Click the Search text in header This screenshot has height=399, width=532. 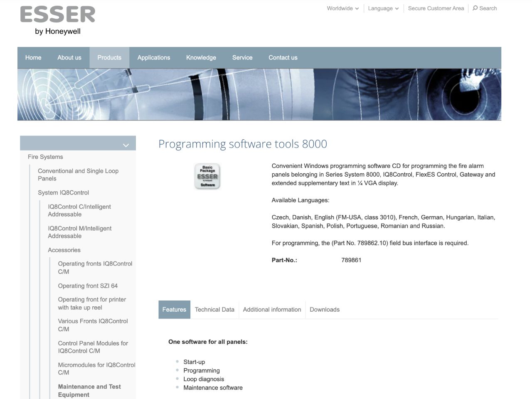tap(488, 8)
